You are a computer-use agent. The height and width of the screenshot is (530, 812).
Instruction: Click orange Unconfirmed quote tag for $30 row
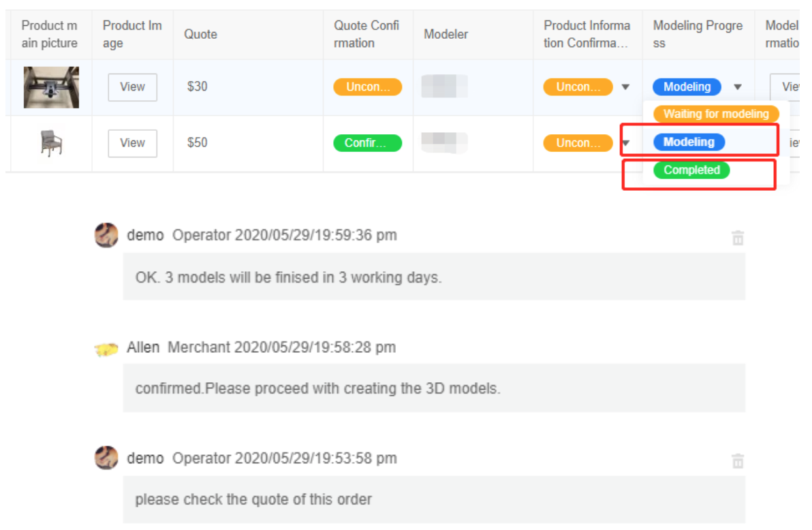coord(367,87)
